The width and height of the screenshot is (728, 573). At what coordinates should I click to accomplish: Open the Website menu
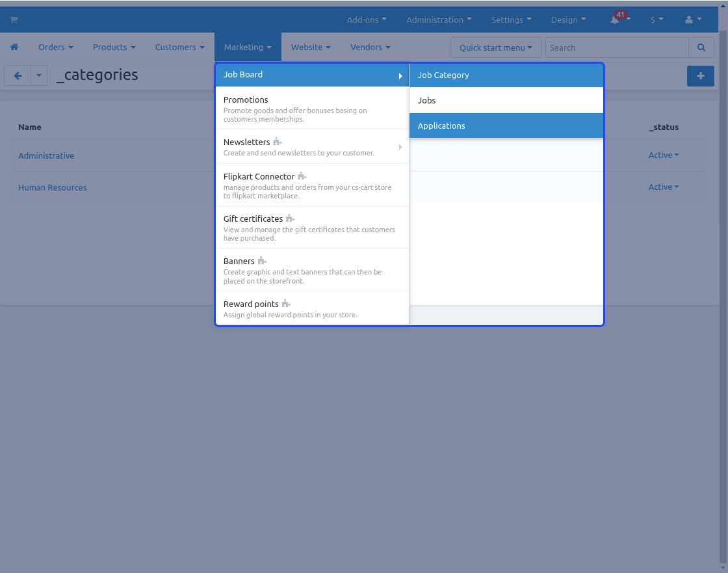[x=311, y=47]
